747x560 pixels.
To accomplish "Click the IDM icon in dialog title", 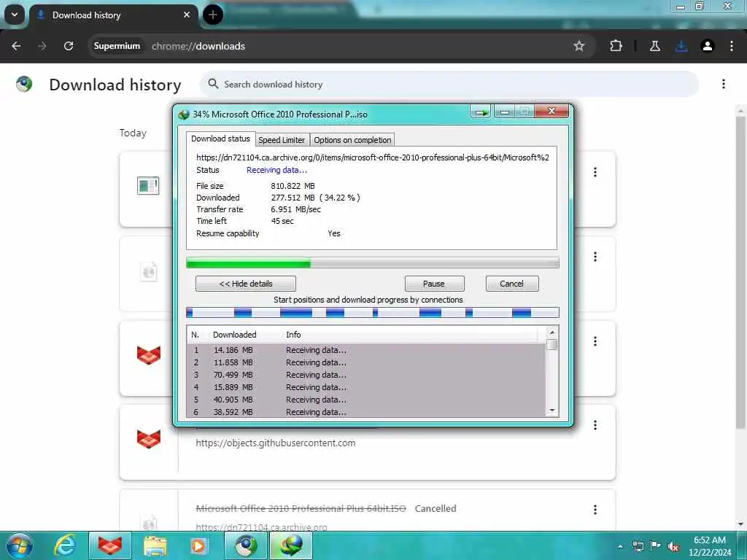I will click(184, 114).
